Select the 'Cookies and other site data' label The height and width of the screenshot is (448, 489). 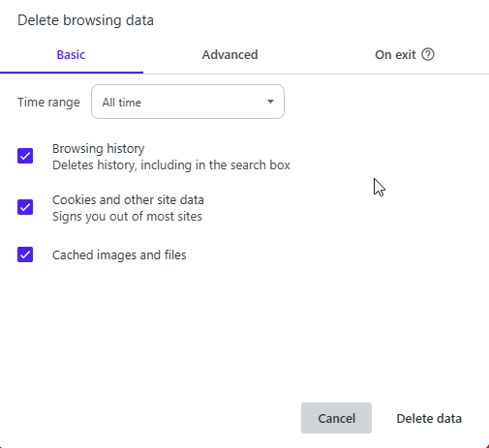point(128,200)
